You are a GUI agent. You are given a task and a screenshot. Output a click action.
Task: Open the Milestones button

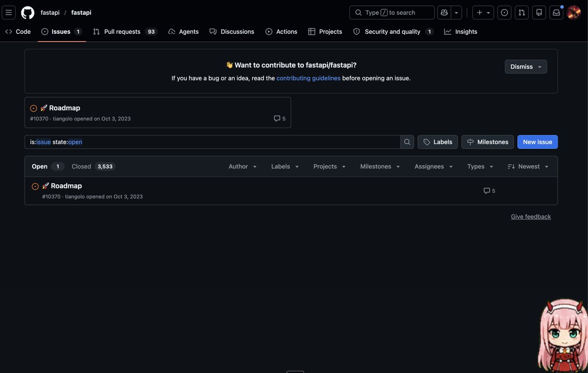(488, 142)
